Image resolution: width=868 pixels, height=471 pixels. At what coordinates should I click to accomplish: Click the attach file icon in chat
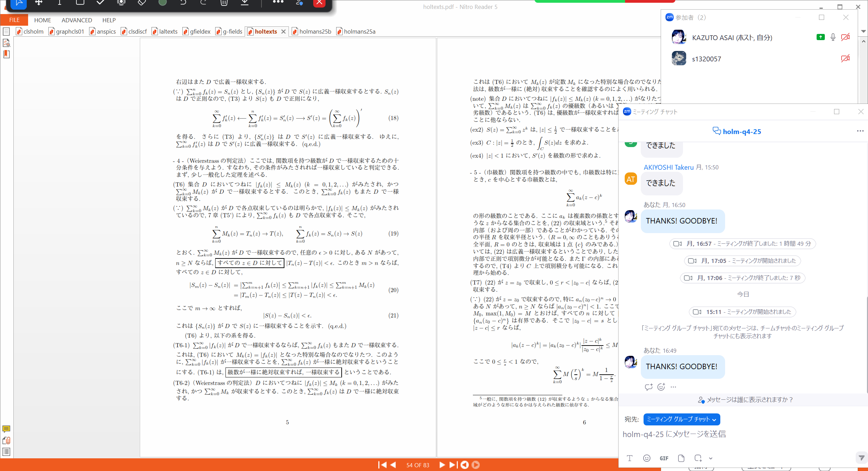pos(681,458)
